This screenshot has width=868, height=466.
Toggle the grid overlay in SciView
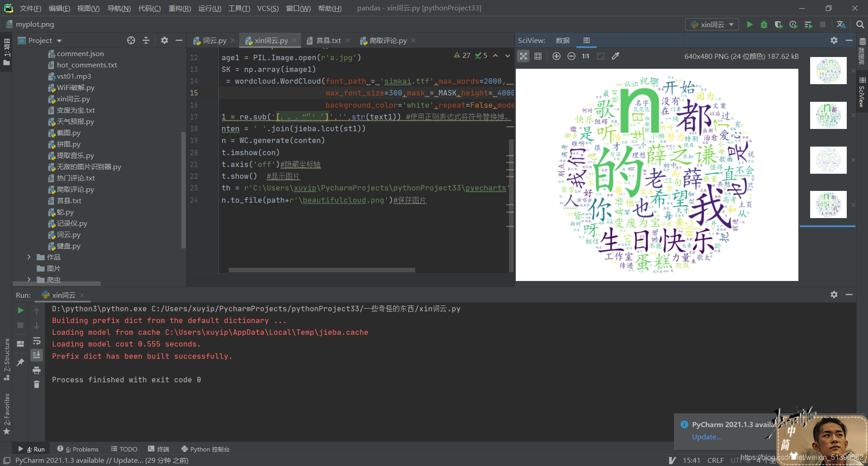[538, 56]
